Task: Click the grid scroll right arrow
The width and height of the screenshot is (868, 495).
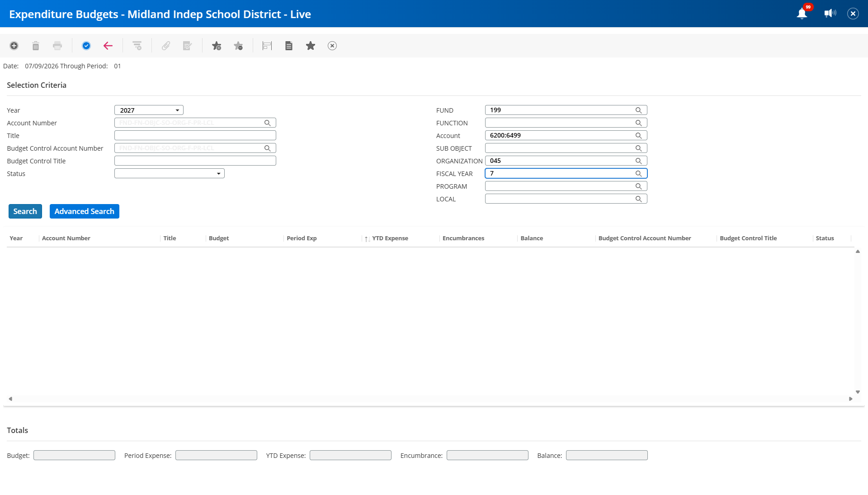Action: pyautogui.click(x=851, y=399)
